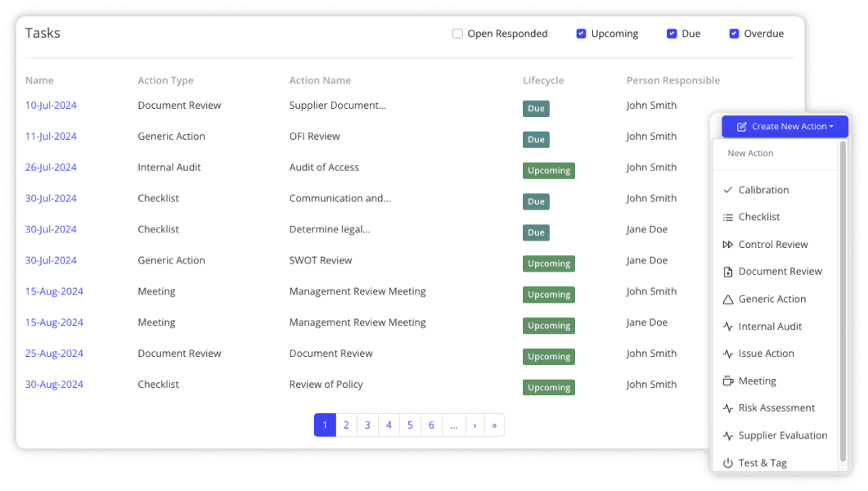868x491 pixels.
Task: Jump to the last page with double chevron
Action: pyautogui.click(x=494, y=425)
